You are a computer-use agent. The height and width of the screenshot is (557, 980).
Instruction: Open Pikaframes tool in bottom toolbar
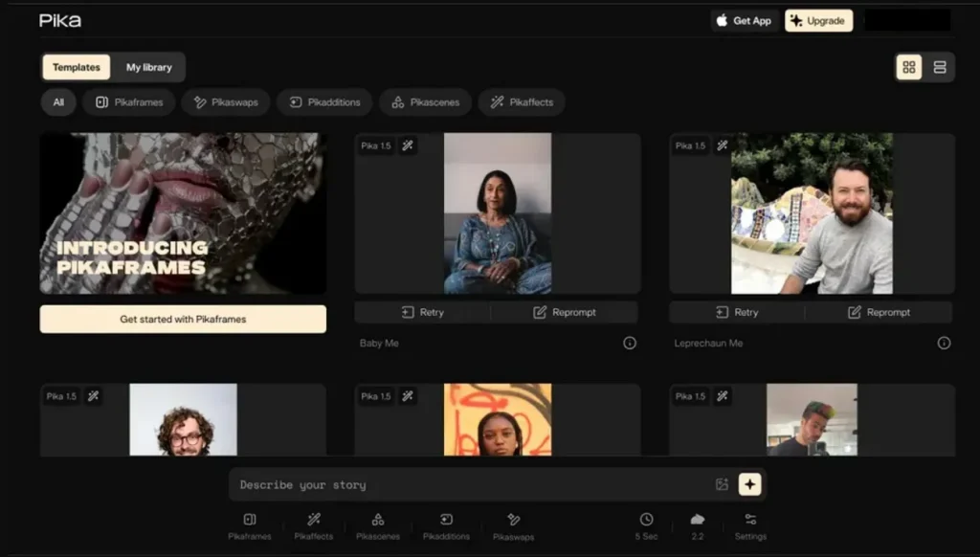(250, 525)
